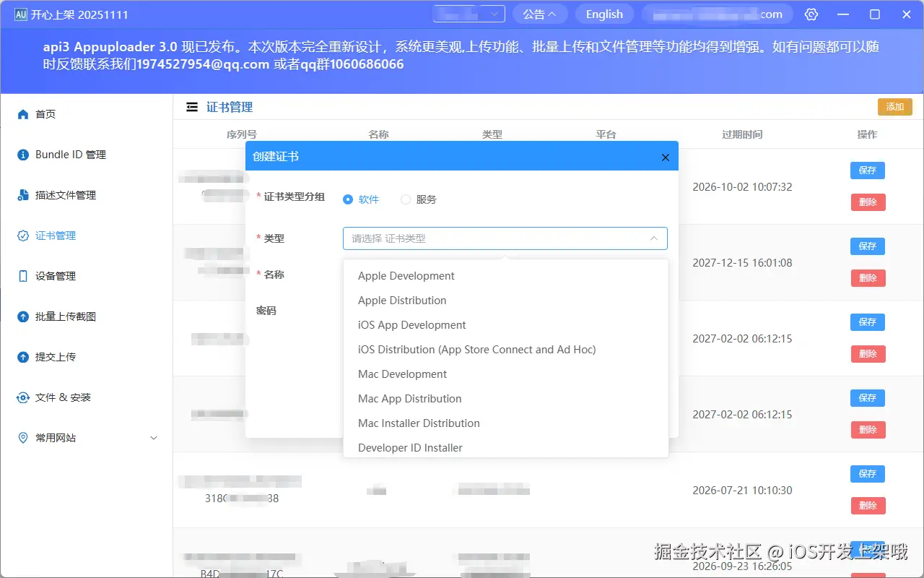Select the 服务 radio button

pyautogui.click(x=405, y=199)
